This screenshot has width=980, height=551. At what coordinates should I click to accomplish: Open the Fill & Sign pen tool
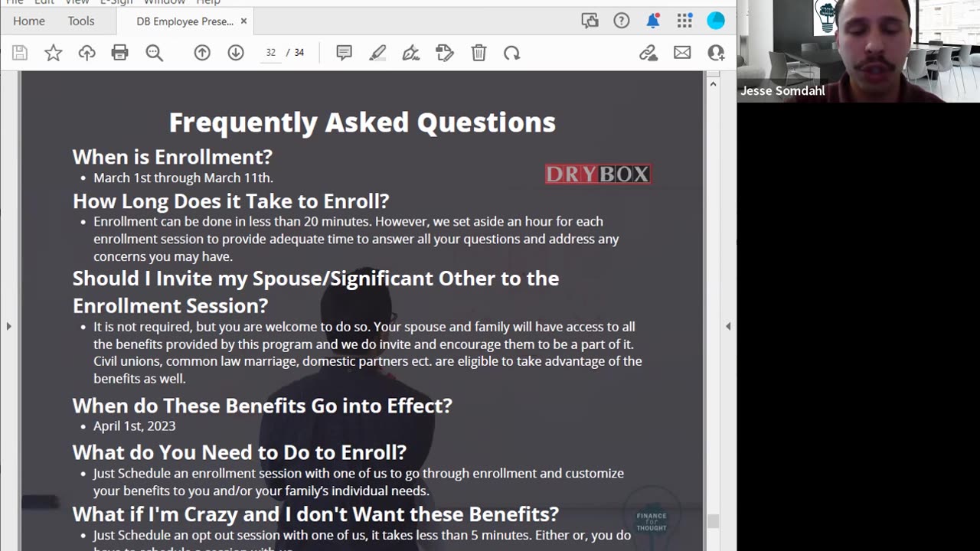411,53
